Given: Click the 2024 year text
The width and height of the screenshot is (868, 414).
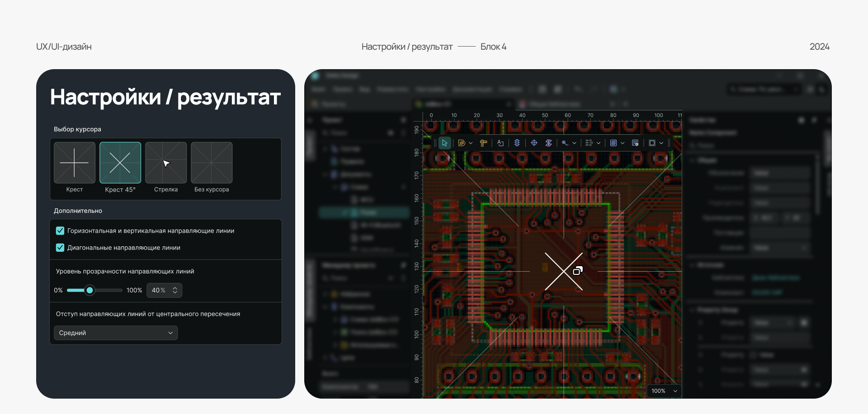Looking at the screenshot, I should 820,47.
